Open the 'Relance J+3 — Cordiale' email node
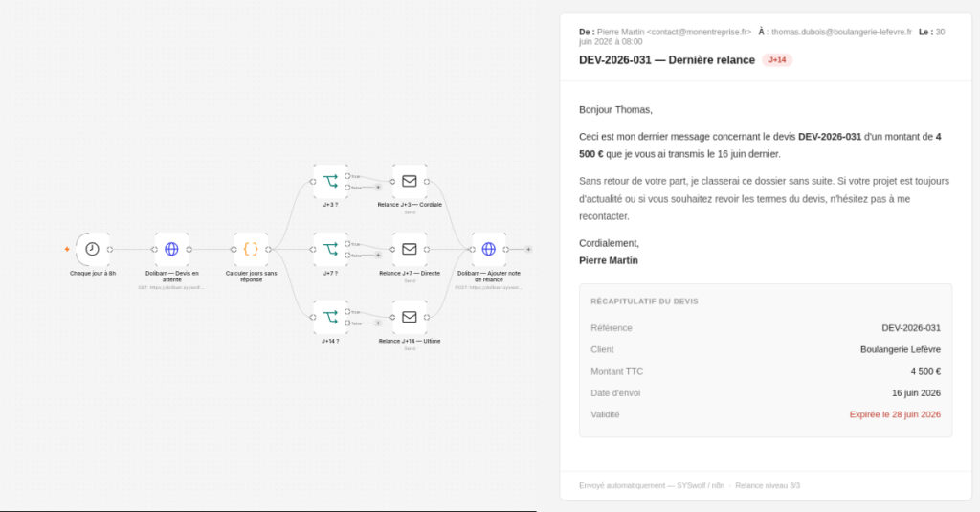The height and width of the screenshot is (512, 980). 410,181
